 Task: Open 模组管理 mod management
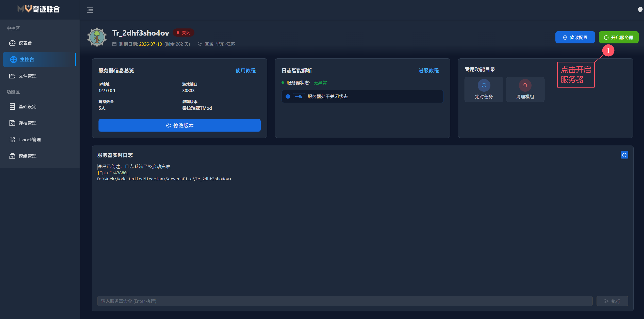[27, 156]
